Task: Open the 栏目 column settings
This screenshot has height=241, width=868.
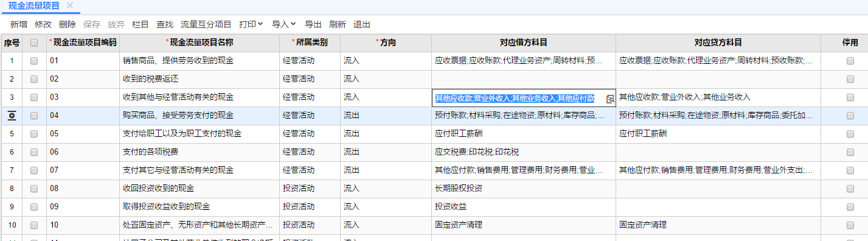Action: tap(141, 24)
